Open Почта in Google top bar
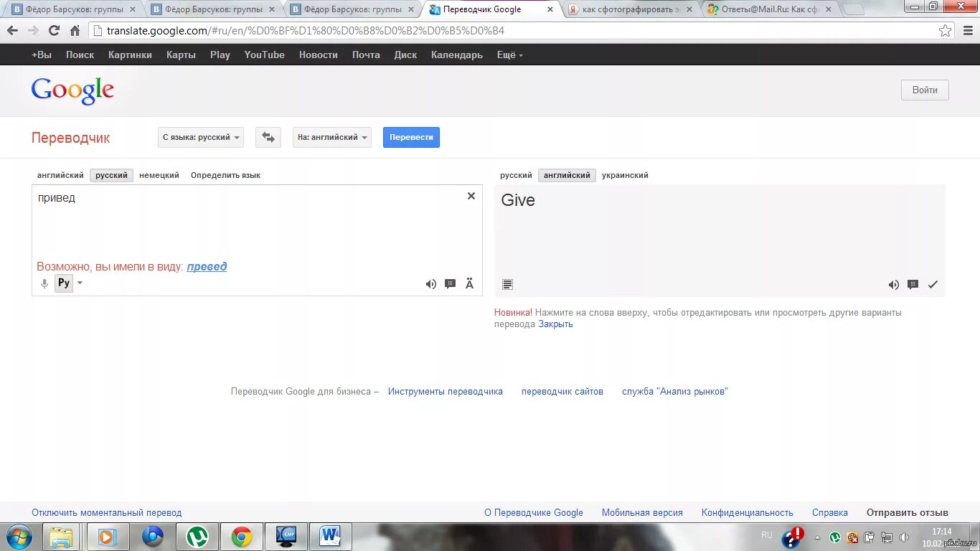980x551 pixels. pos(366,55)
